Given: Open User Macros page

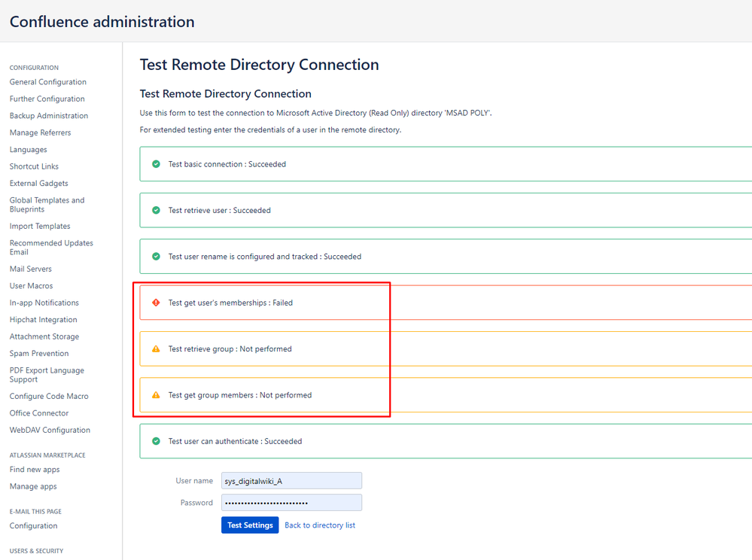Looking at the screenshot, I should [x=31, y=286].
